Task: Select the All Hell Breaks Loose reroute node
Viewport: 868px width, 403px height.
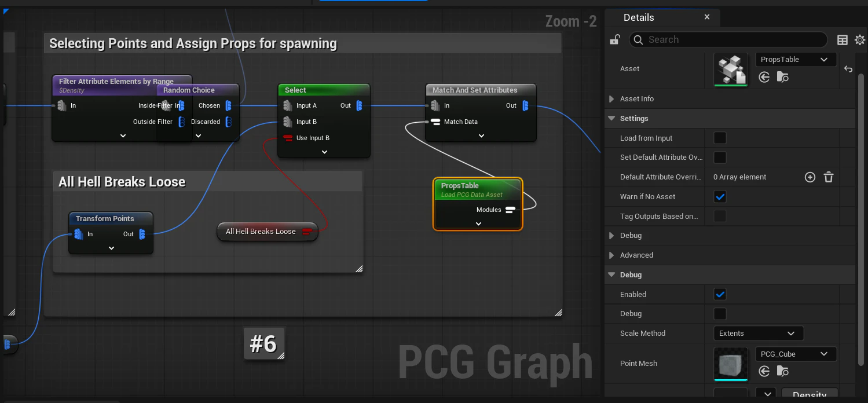Action: click(x=268, y=232)
